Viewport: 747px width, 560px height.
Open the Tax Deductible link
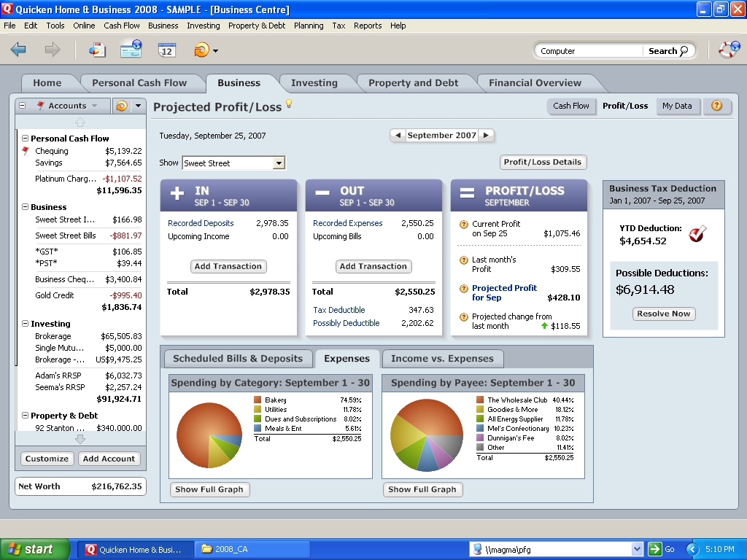pos(338,310)
